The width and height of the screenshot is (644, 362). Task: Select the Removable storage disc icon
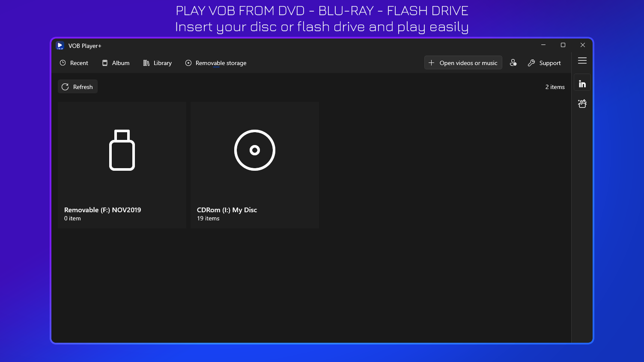tap(188, 62)
